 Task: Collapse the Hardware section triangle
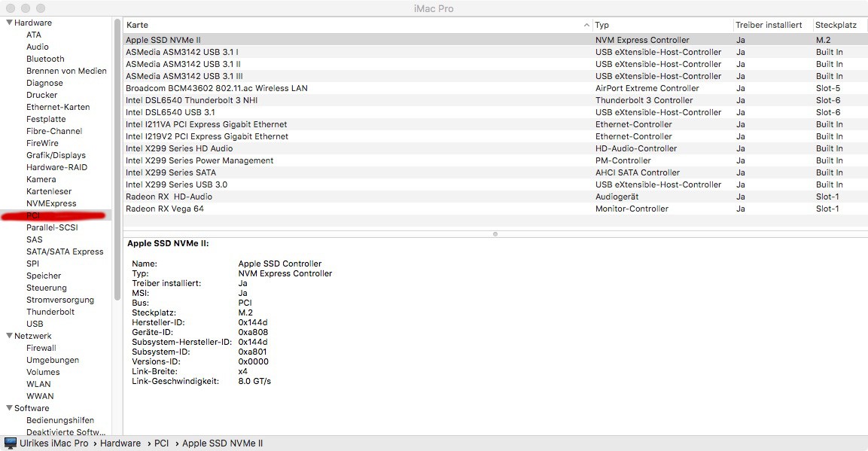tap(9, 23)
